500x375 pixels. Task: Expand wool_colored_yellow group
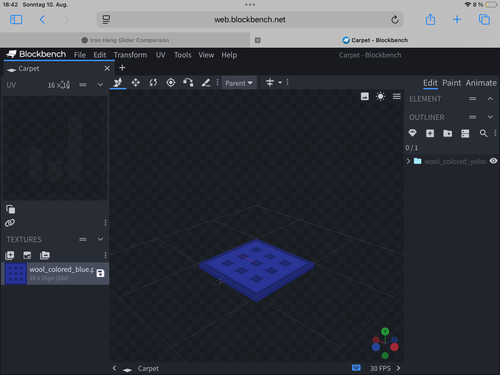[x=408, y=161]
